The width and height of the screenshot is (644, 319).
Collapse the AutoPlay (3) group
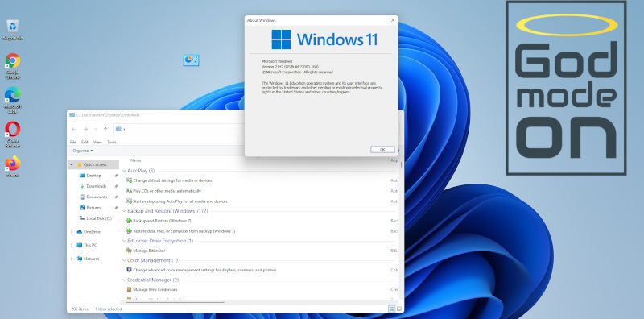pos(125,171)
